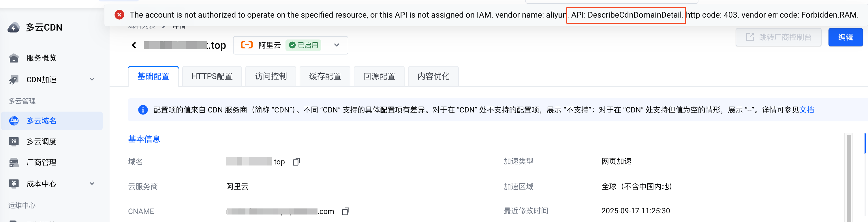Open the 回源配置 tab
The image size is (868, 222).
coord(379,76)
